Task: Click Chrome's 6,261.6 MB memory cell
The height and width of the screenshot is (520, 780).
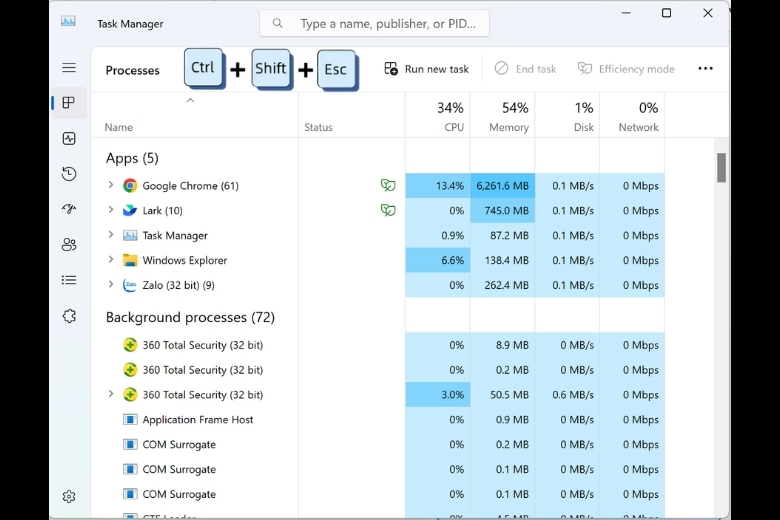Action: (502, 186)
